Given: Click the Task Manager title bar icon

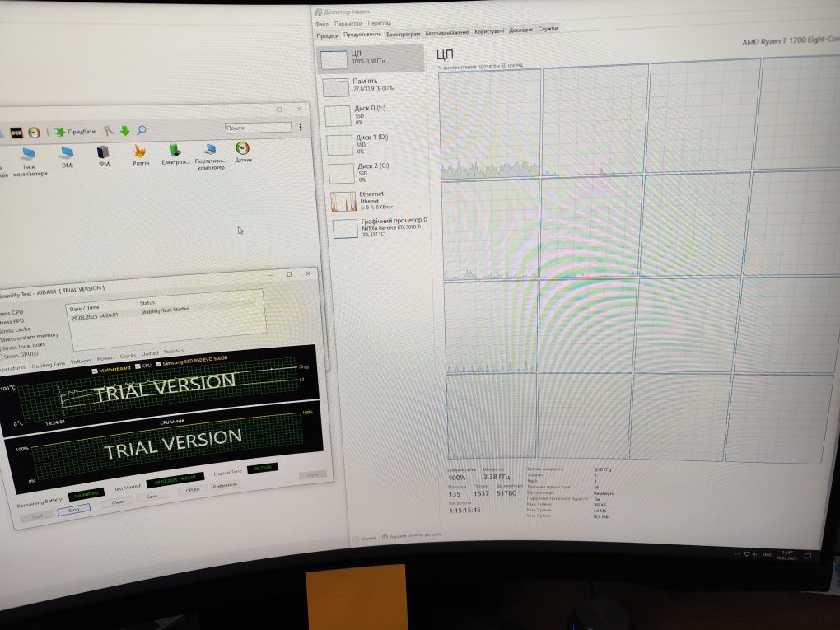Looking at the screenshot, I should 319,12.
